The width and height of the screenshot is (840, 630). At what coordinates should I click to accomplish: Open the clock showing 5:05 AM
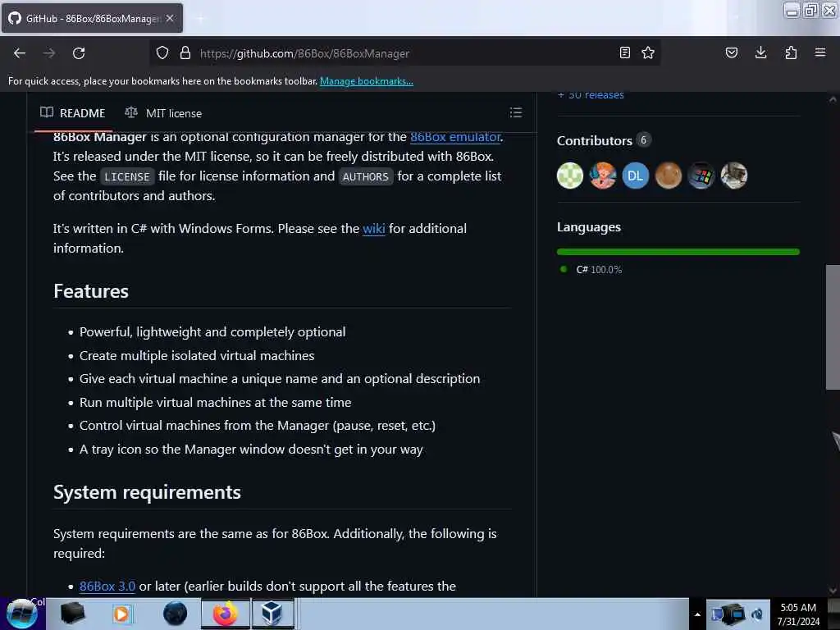(798, 614)
